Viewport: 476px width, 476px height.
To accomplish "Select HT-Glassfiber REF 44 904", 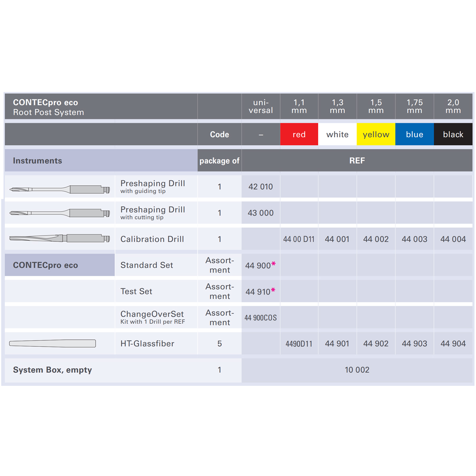I will coord(453,344).
